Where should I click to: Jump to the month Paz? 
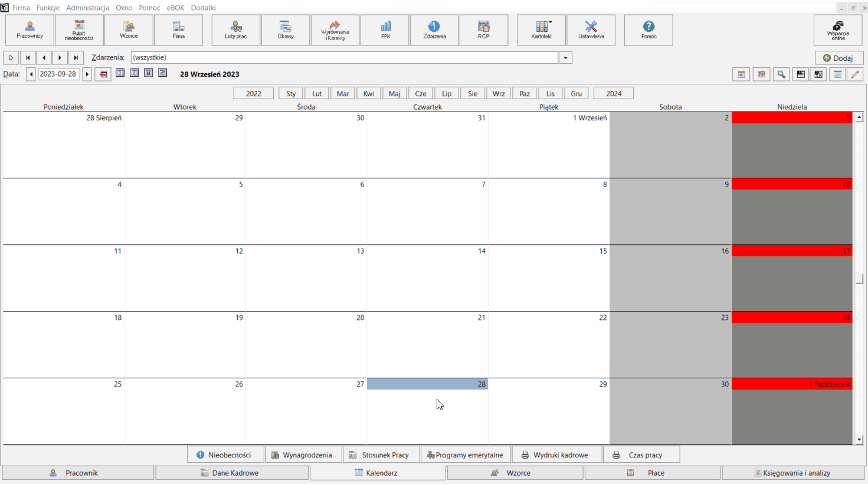(525, 93)
